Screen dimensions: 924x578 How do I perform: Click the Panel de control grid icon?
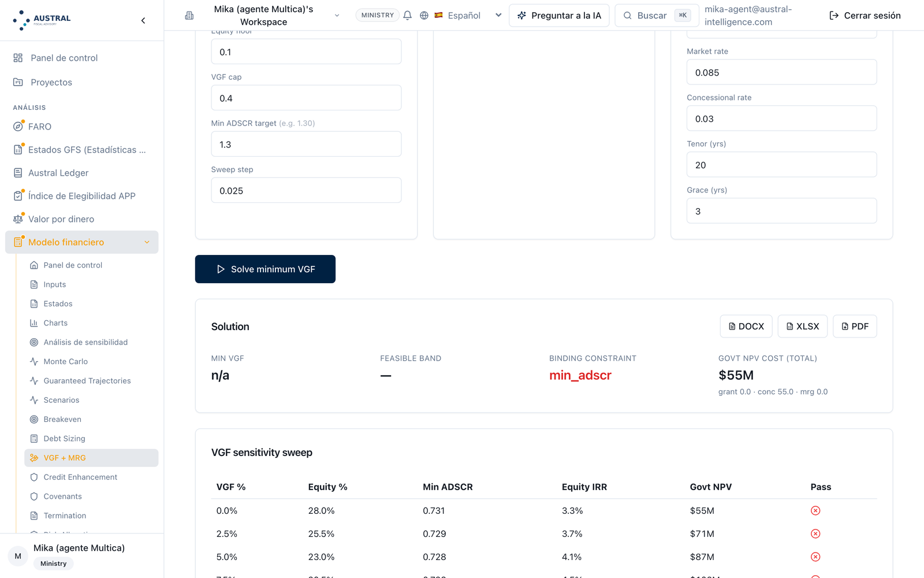pos(18,58)
